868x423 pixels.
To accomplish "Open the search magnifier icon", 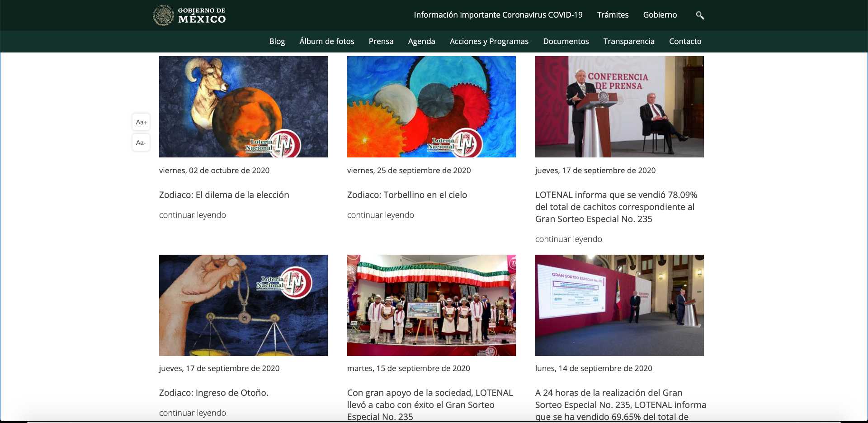I will tap(700, 15).
